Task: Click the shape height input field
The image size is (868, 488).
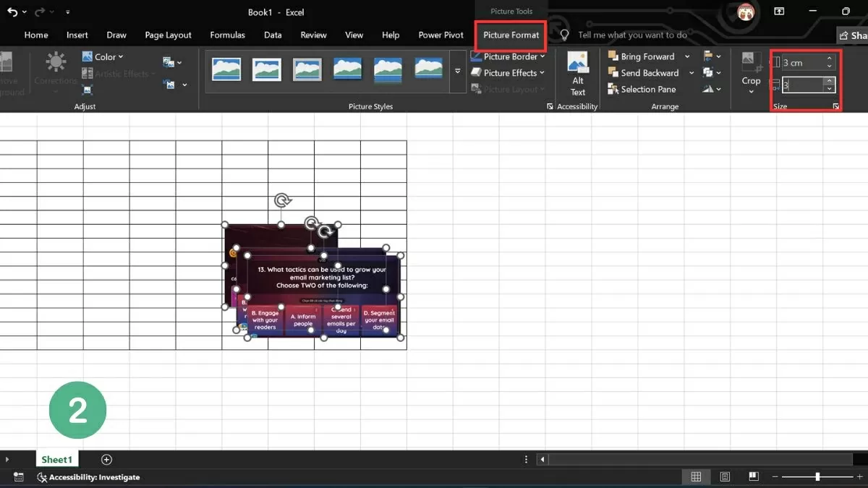Action: point(801,63)
